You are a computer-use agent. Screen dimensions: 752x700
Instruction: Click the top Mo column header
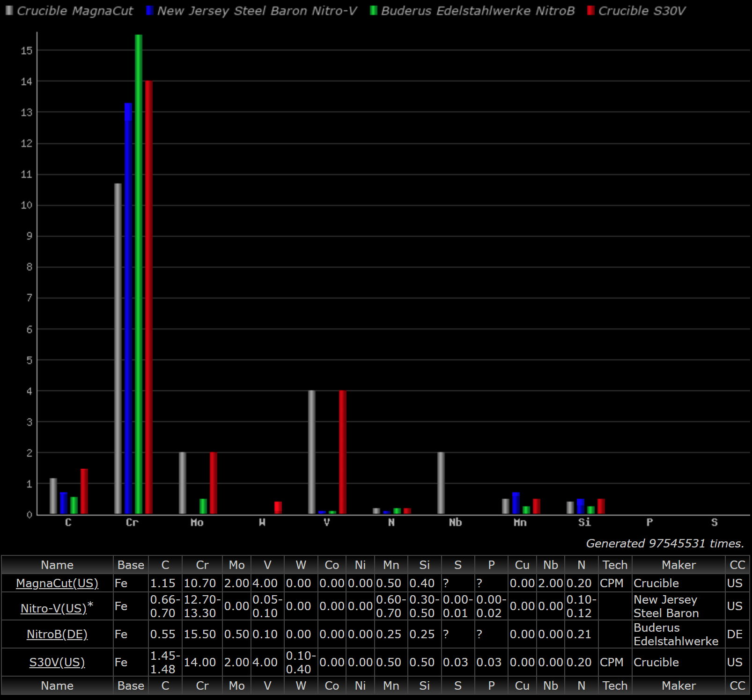click(x=236, y=565)
